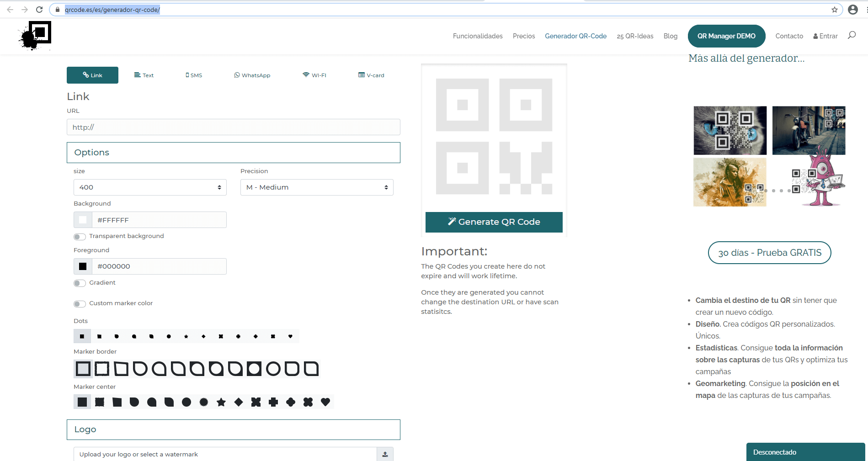Screen dimensions: 868x461
Task: Click the URL http:// input field
Action: pos(234,127)
